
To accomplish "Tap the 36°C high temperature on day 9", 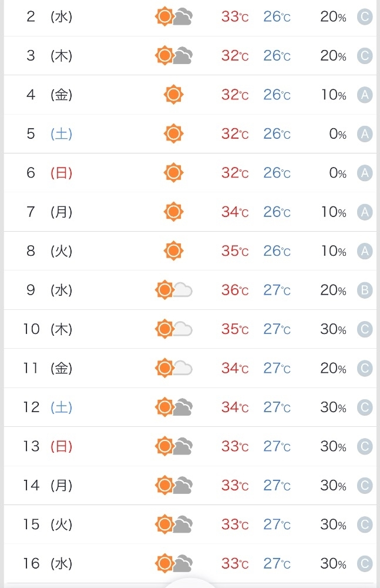I will coord(235,290).
